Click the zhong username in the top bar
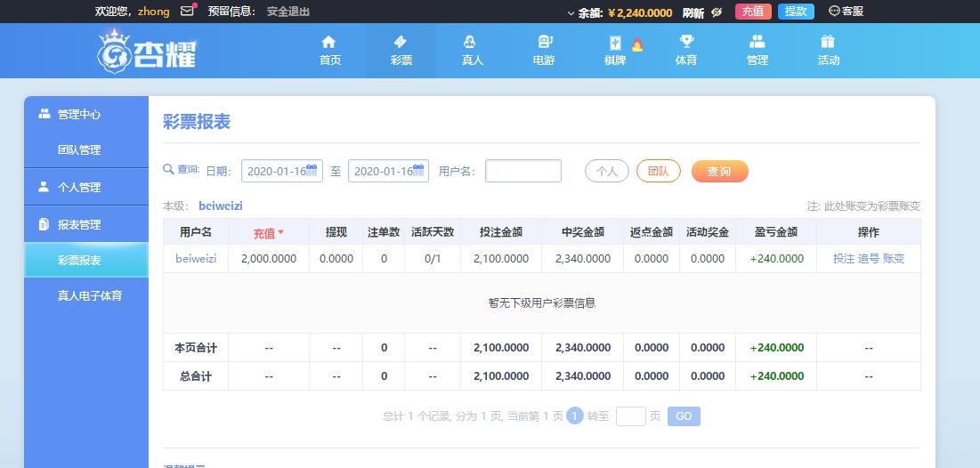Viewport: 980px width, 468px height. (x=154, y=12)
